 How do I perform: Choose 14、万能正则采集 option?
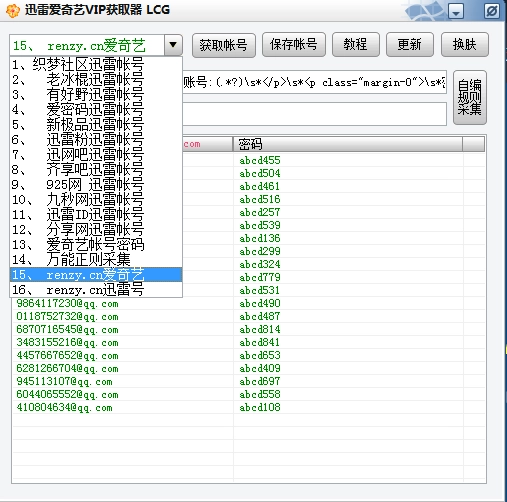tap(96, 260)
